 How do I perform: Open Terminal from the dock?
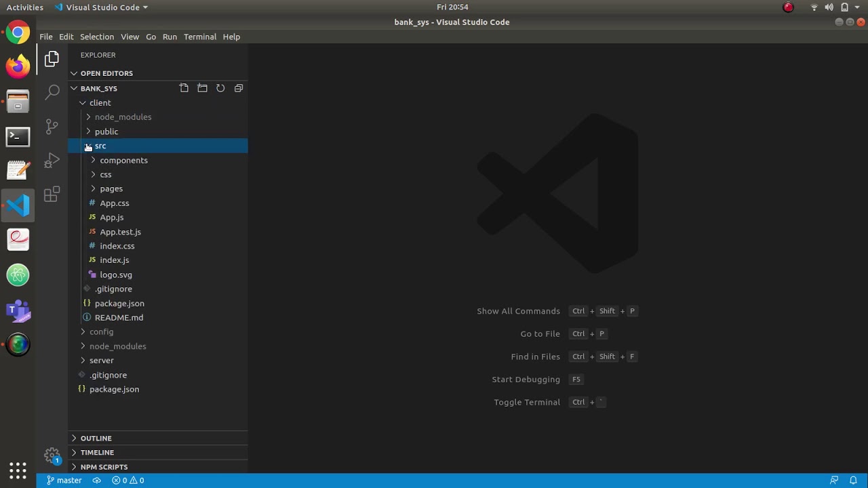tap(18, 136)
